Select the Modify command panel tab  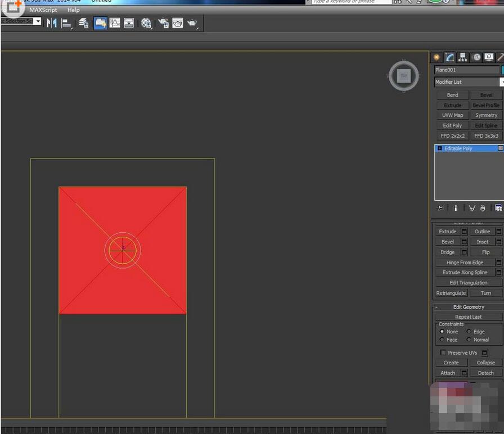pyautogui.click(x=449, y=57)
